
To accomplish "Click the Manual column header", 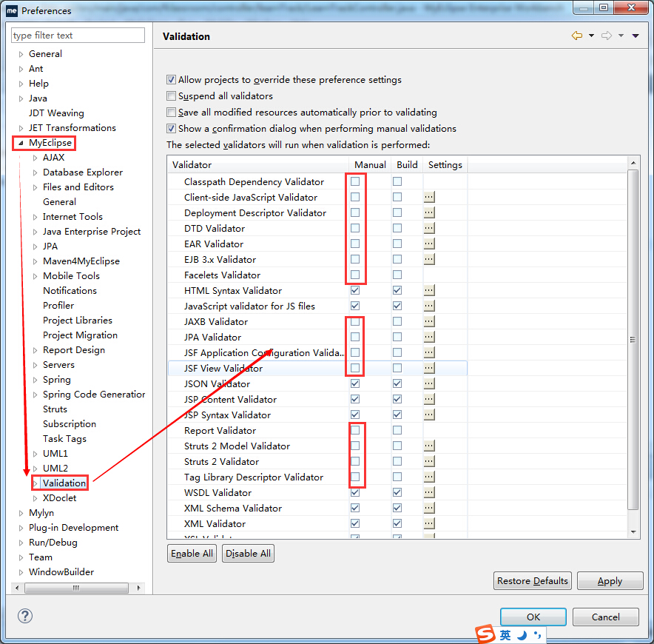I will pyautogui.click(x=370, y=165).
